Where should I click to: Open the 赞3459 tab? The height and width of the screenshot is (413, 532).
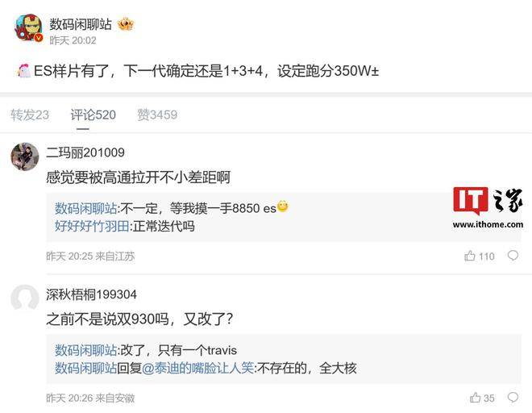157,115
